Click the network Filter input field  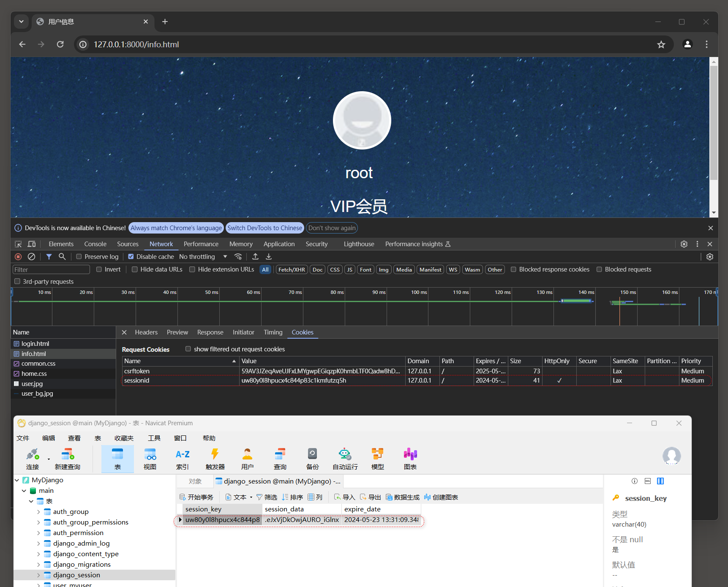(x=51, y=269)
